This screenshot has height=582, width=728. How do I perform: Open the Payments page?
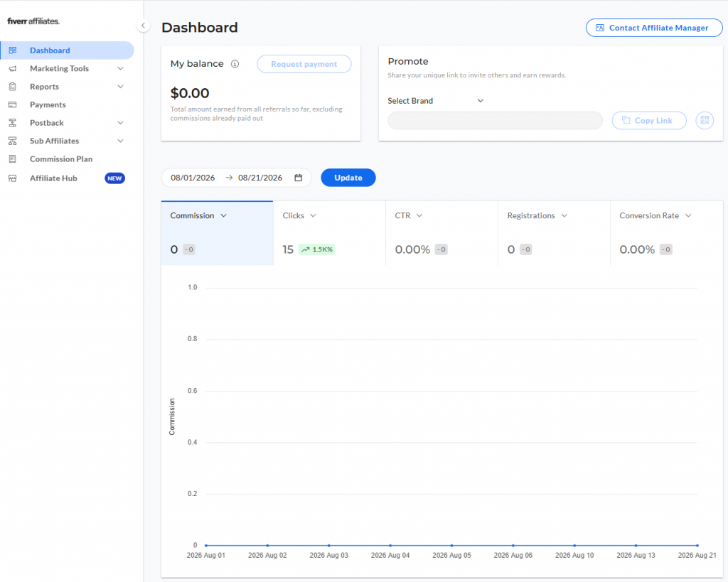68,104
